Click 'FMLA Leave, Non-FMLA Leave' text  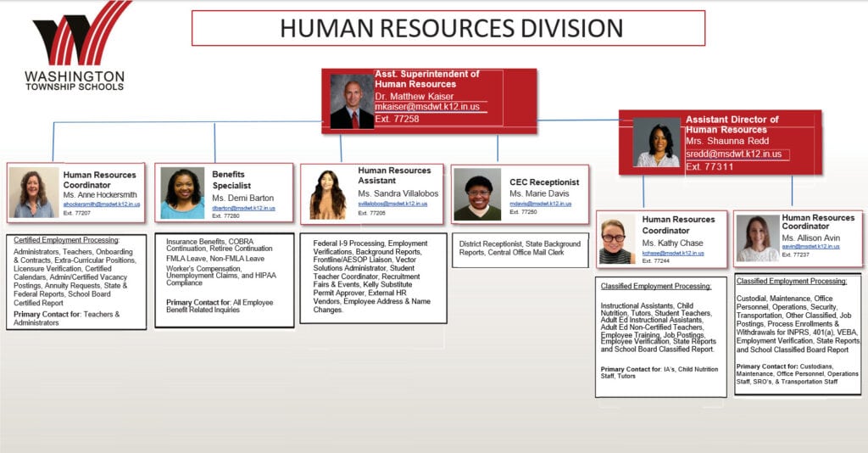[x=215, y=259]
